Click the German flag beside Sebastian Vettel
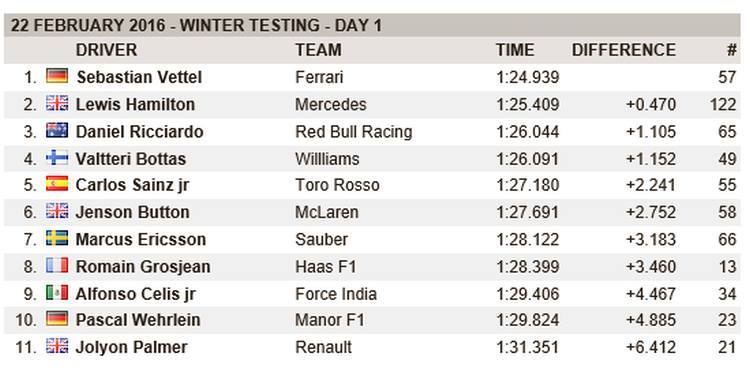The width and height of the screenshot is (750, 376). point(57,76)
